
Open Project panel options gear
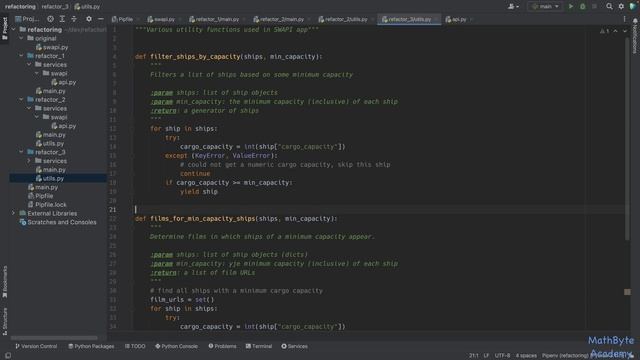(x=89, y=19)
